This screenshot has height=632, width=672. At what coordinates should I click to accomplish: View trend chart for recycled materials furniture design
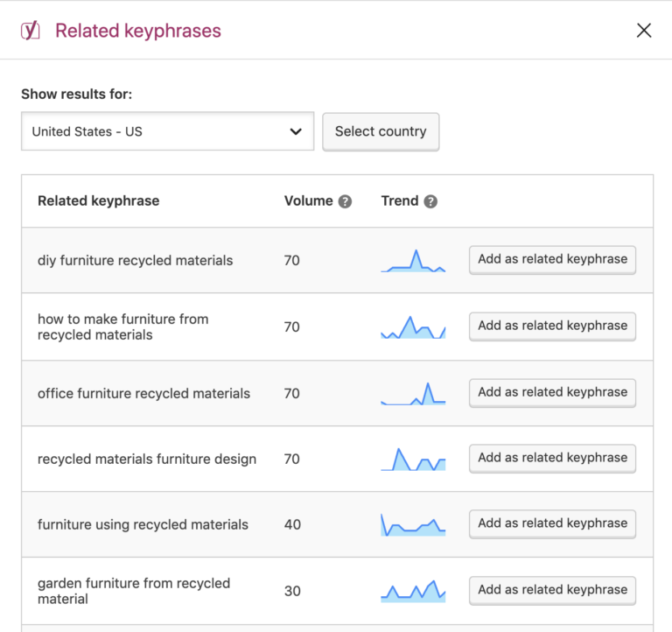coord(413,460)
